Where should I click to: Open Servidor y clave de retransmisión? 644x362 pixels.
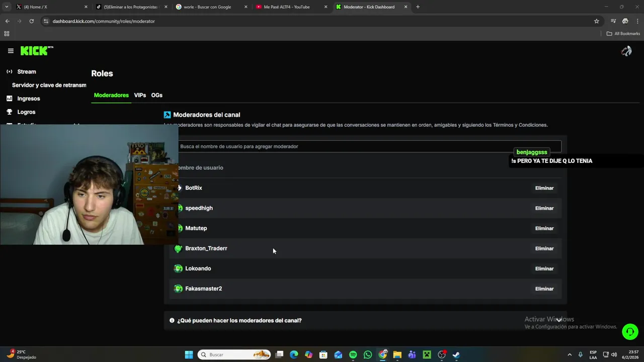49,85
